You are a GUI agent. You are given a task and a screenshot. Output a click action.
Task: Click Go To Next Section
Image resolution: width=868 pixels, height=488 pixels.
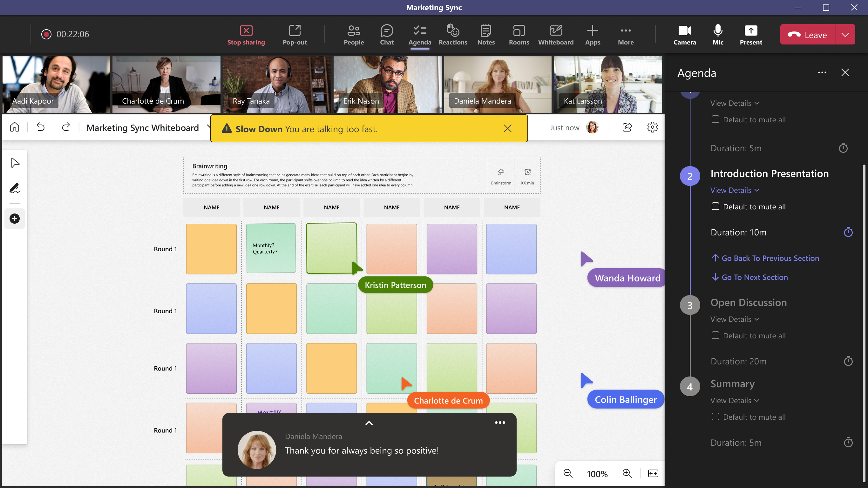[x=749, y=277]
